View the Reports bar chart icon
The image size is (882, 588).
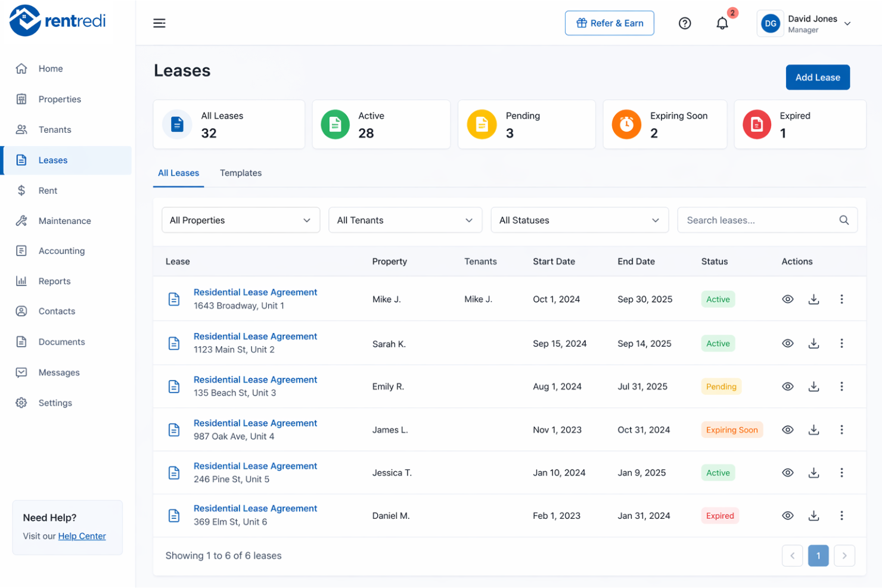point(21,281)
